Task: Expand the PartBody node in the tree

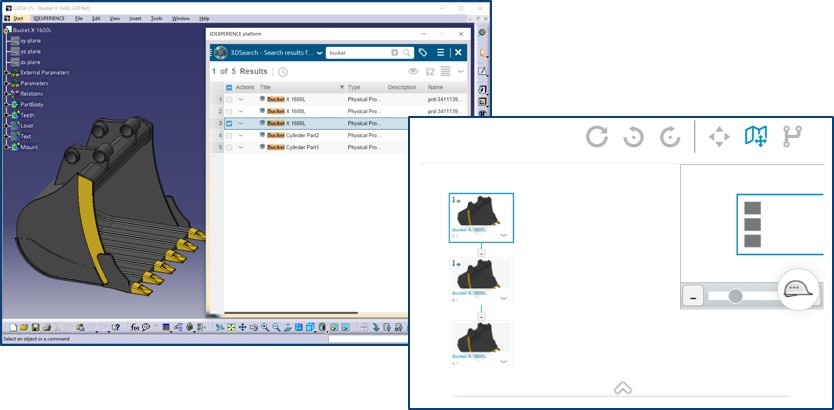Action: point(6,105)
